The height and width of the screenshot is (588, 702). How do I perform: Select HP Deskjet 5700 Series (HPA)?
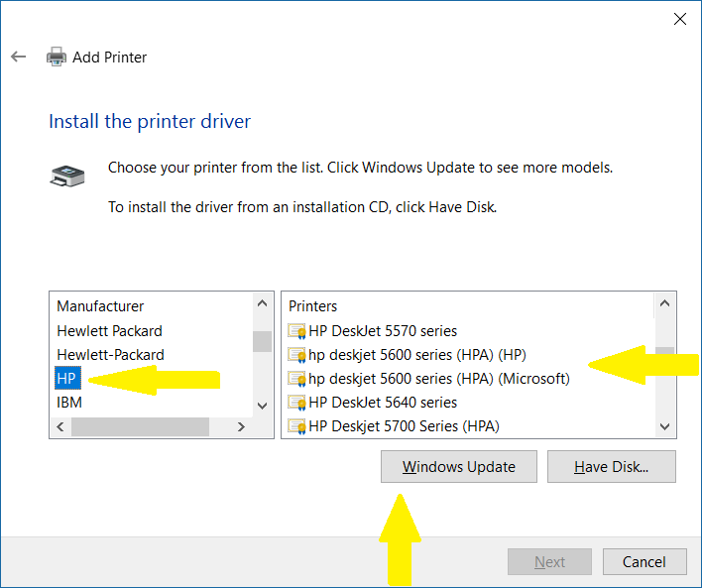point(404,426)
